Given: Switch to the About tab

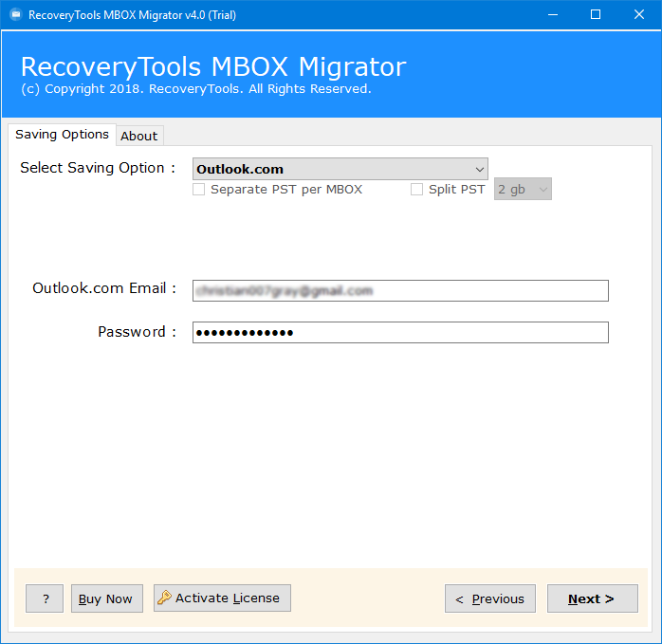Looking at the screenshot, I should [x=139, y=136].
